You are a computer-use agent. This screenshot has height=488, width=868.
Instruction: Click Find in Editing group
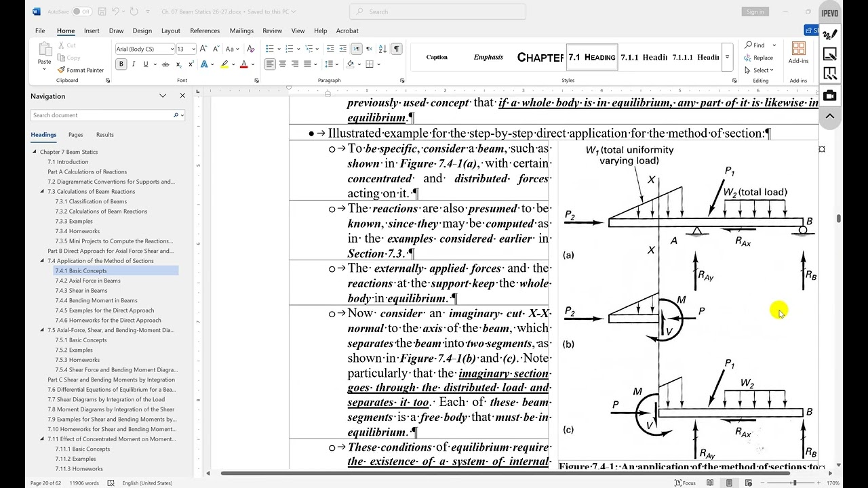tap(755, 45)
